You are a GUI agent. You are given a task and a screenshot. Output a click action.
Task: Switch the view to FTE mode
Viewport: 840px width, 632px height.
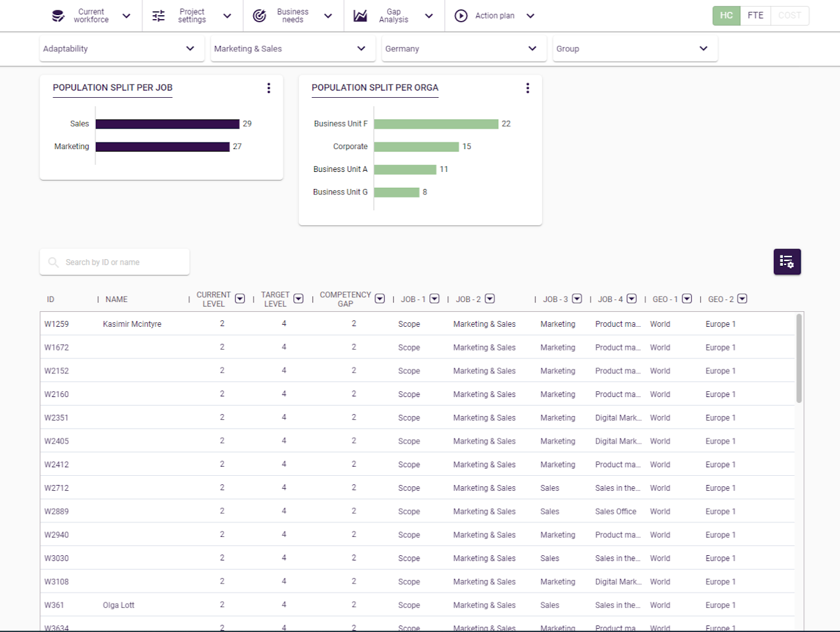(x=755, y=16)
